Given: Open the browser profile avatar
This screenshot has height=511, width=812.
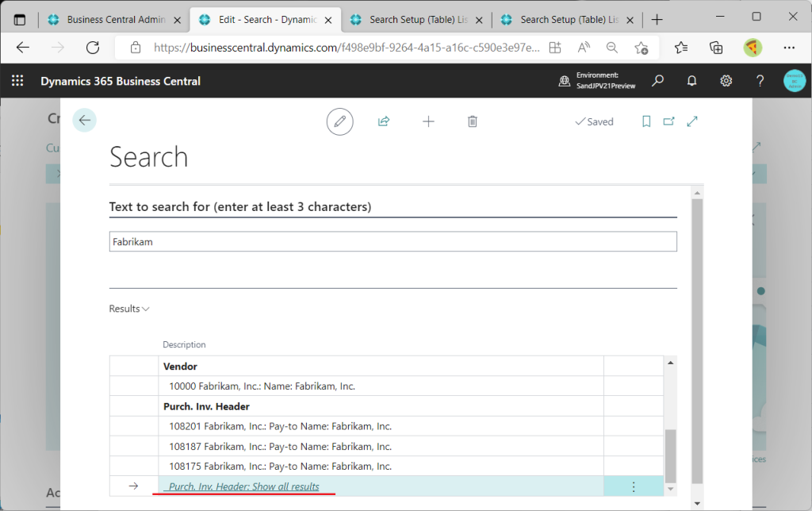Looking at the screenshot, I should pyautogui.click(x=753, y=48).
